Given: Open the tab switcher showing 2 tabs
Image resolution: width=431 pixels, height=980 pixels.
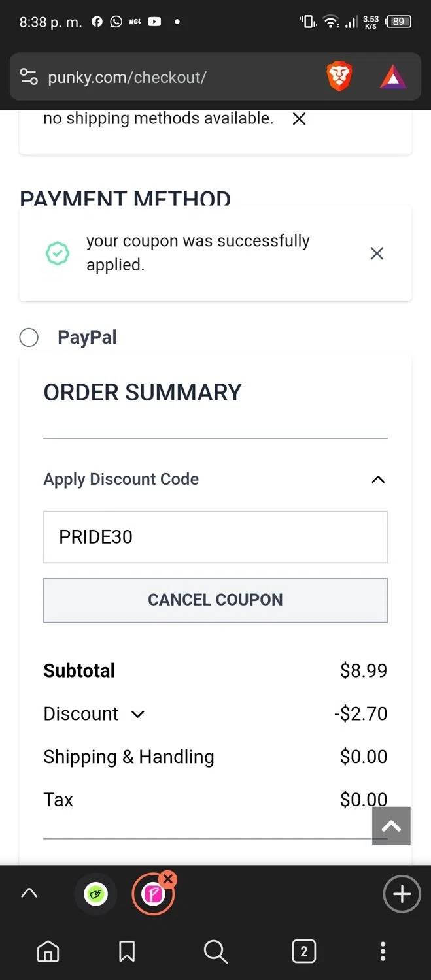Looking at the screenshot, I should click(x=303, y=951).
